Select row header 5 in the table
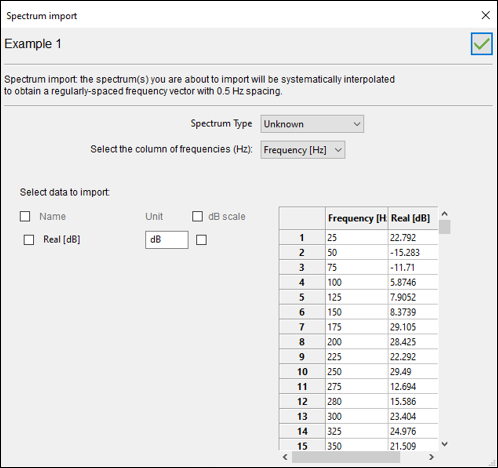Screen dimensions: 498x468 pyautogui.click(x=302, y=297)
